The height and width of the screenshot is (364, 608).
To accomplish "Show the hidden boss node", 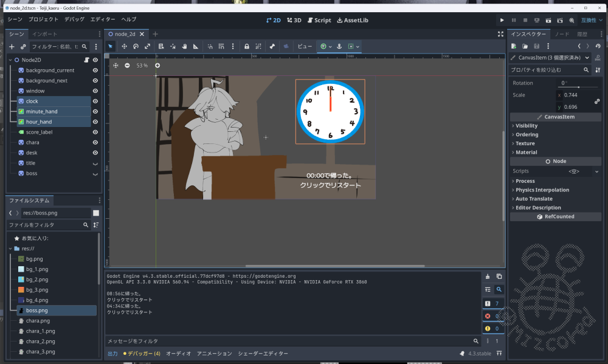I will pos(95,173).
